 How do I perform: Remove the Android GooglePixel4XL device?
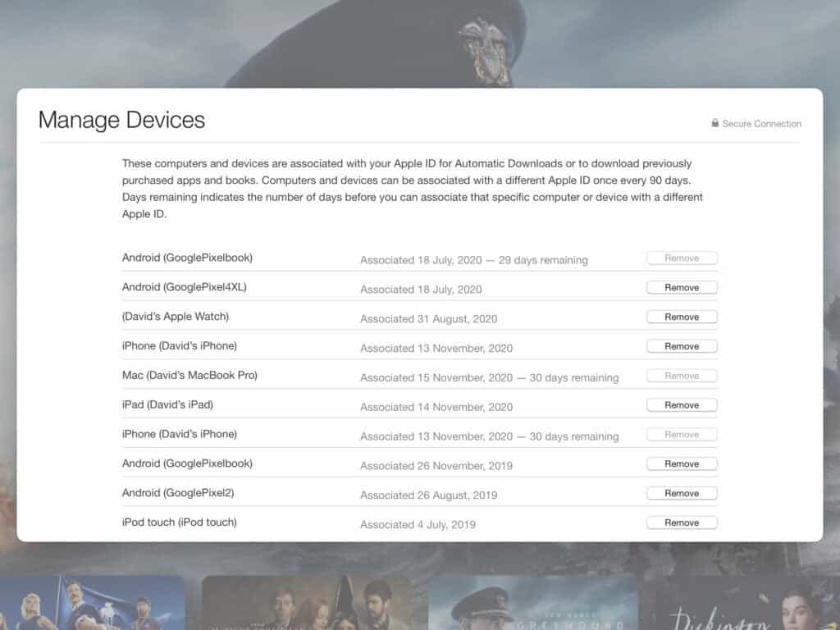[681, 288]
